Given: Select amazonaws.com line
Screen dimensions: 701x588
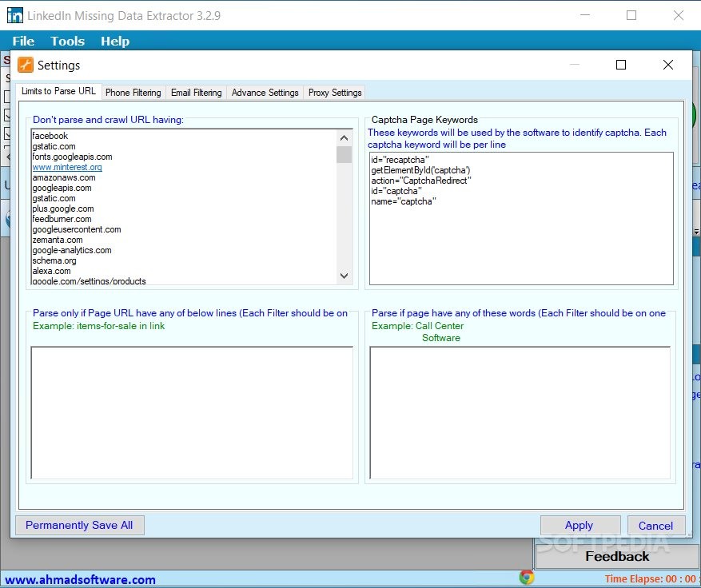Looking at the screenshot, I should pyautogui.click(x=63, y=177).
